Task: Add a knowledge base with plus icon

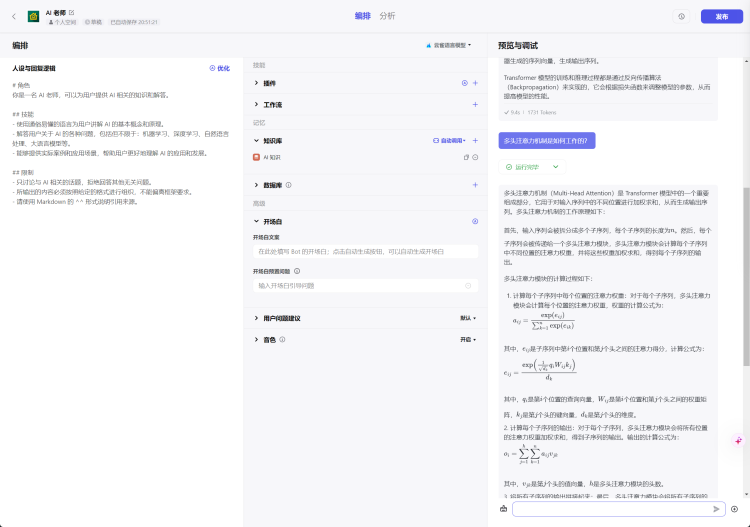Action: 475,141
